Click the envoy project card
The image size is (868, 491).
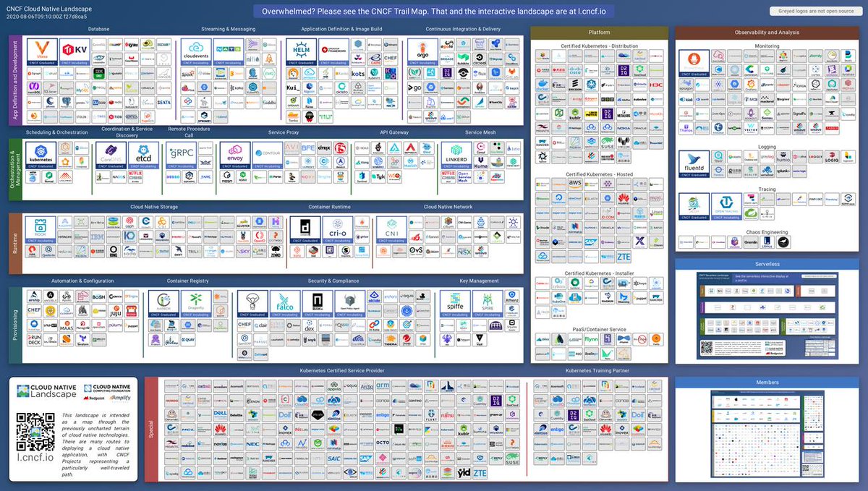click(235, 155)
